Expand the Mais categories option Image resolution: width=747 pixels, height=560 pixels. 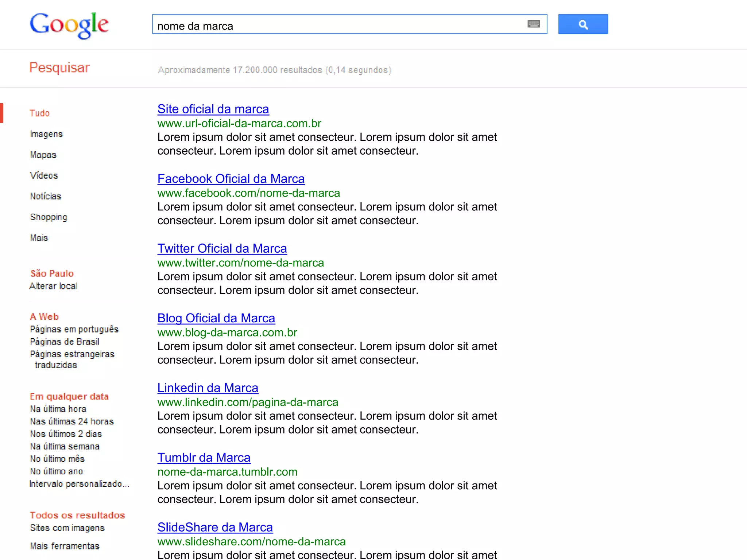coord(39,238)
